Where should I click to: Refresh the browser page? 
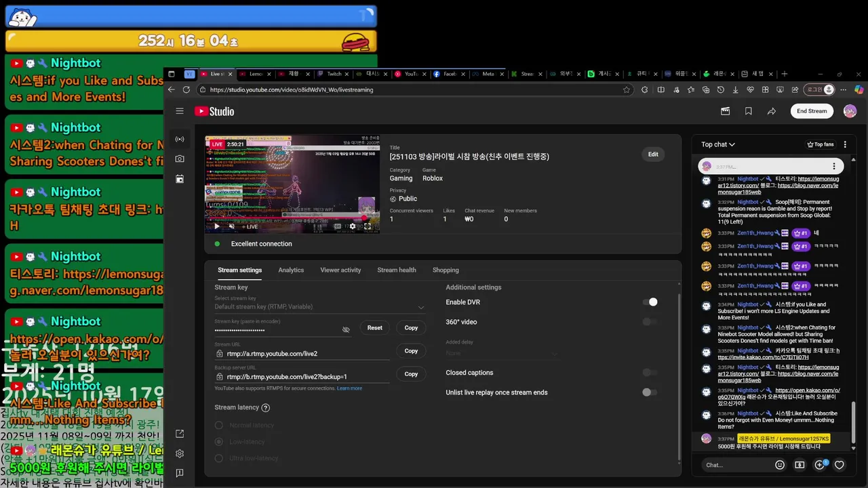point(186,89)
